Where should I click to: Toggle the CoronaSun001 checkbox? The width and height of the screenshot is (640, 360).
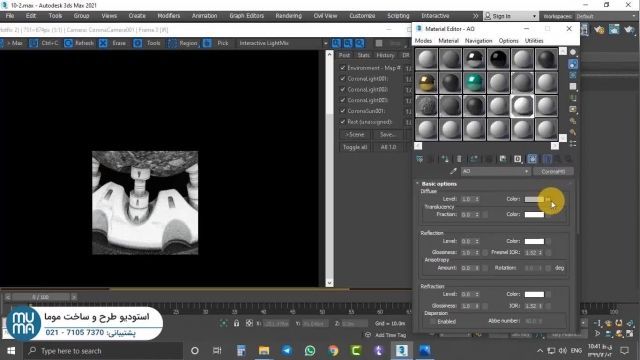click(x=343, y=111)
